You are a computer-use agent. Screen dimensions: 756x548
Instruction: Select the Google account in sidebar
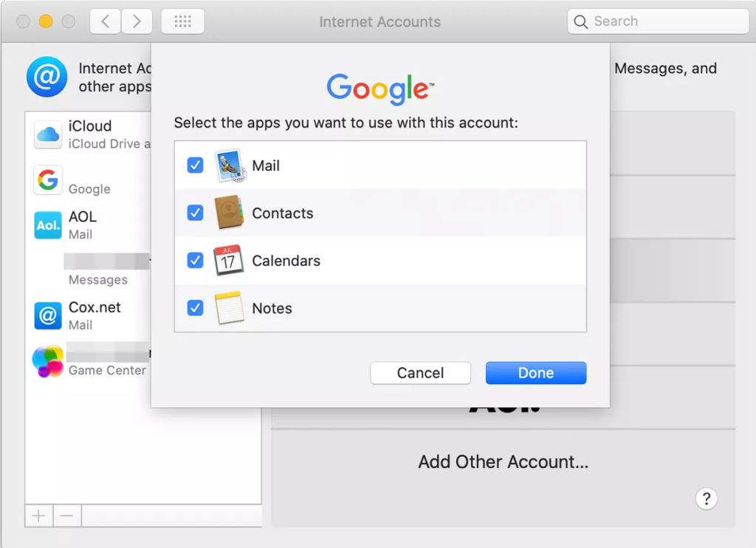click(89, 180)
